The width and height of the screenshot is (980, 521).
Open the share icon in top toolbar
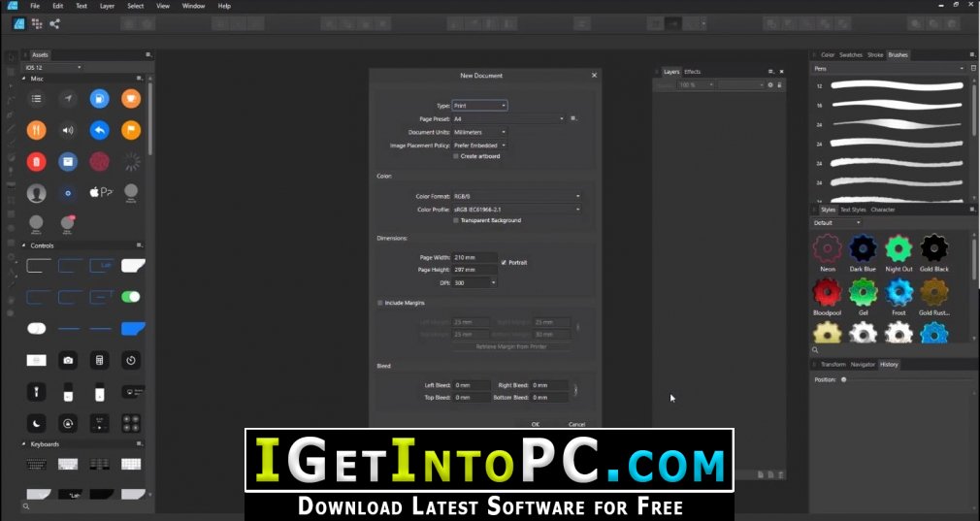(54, 23)
